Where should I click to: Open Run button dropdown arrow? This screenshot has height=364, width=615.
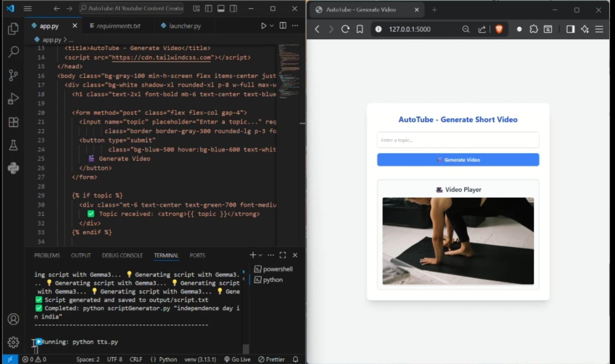coord(272,26)
